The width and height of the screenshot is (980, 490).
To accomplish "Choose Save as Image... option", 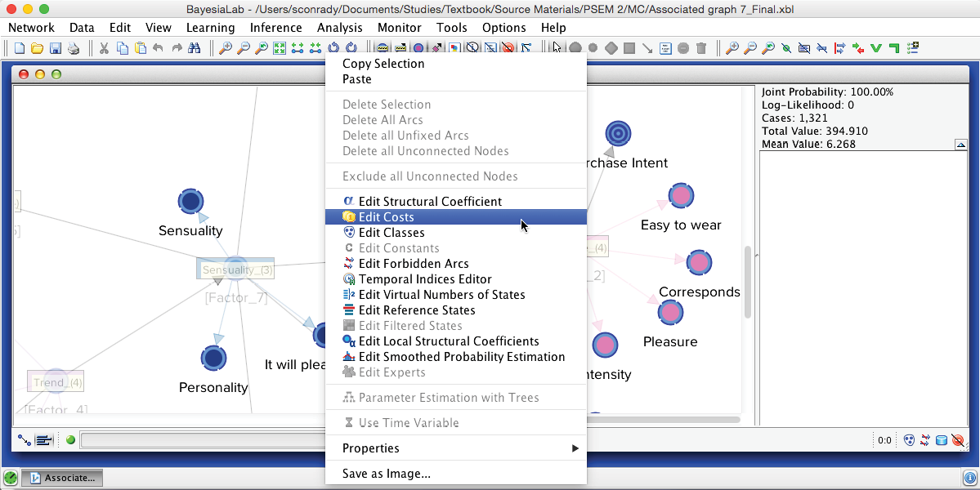I will [455, 474].
